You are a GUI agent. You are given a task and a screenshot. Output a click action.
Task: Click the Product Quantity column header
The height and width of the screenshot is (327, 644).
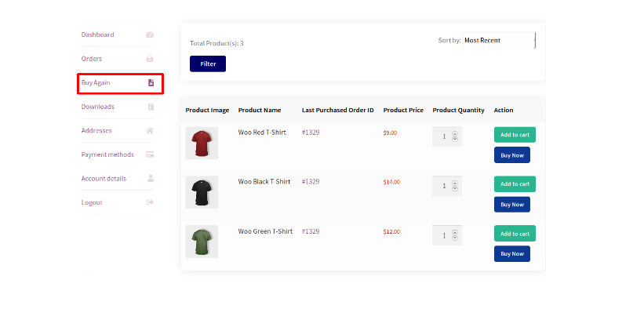(458, 110)
